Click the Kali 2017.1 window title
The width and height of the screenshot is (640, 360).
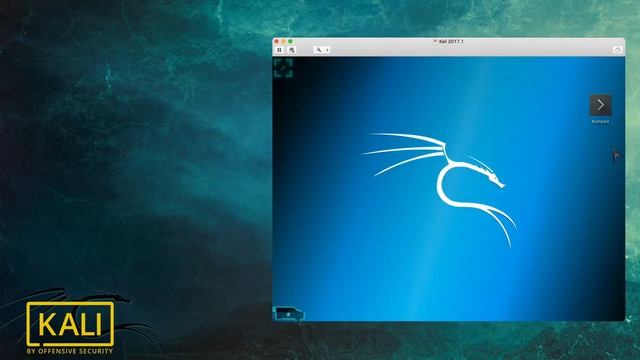point(451,42)
